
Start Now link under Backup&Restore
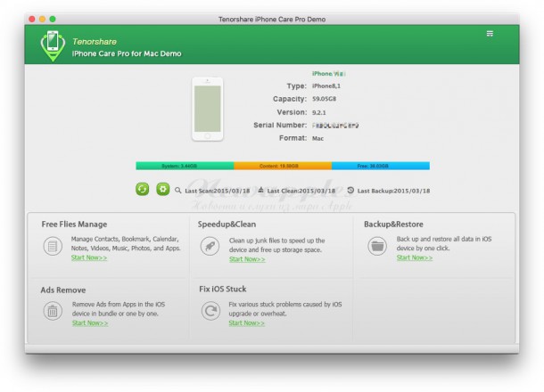(x=415, y=257)
